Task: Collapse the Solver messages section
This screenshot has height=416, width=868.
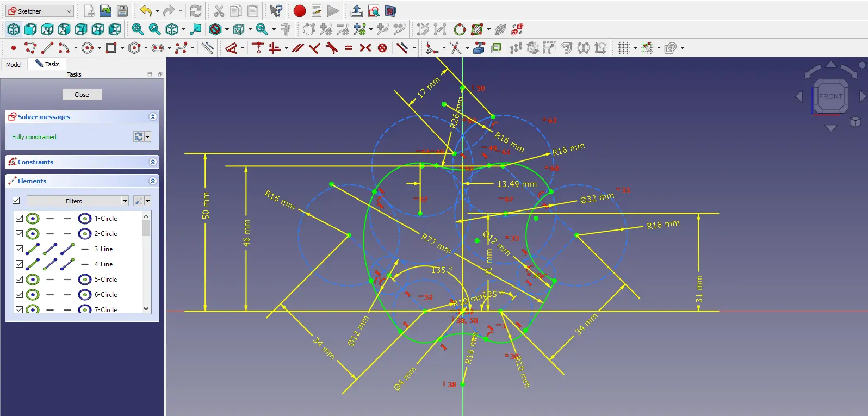Action: click(153, 117)
